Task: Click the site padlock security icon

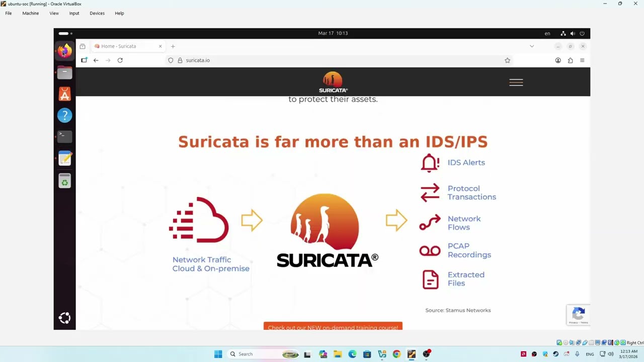Action: click(180, 60)
